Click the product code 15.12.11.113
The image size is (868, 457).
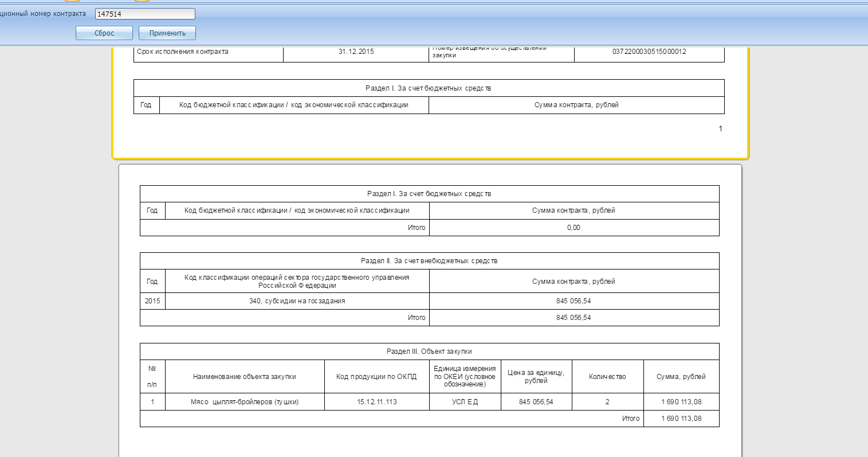[x=376, y=402]
